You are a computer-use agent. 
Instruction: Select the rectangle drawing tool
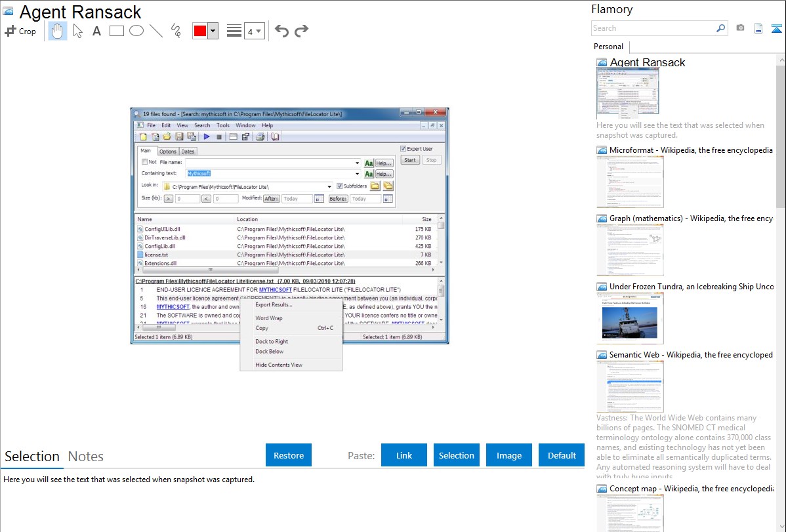click(116, 31)
